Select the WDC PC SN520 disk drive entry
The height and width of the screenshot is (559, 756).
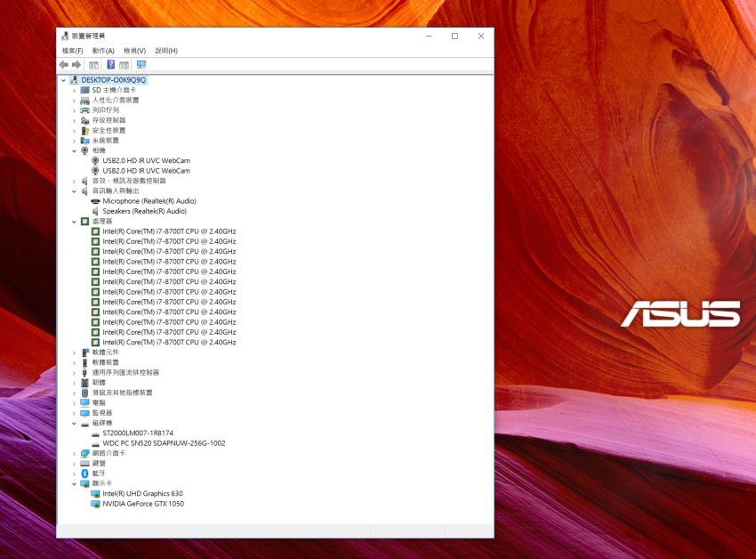pos(164,442)
